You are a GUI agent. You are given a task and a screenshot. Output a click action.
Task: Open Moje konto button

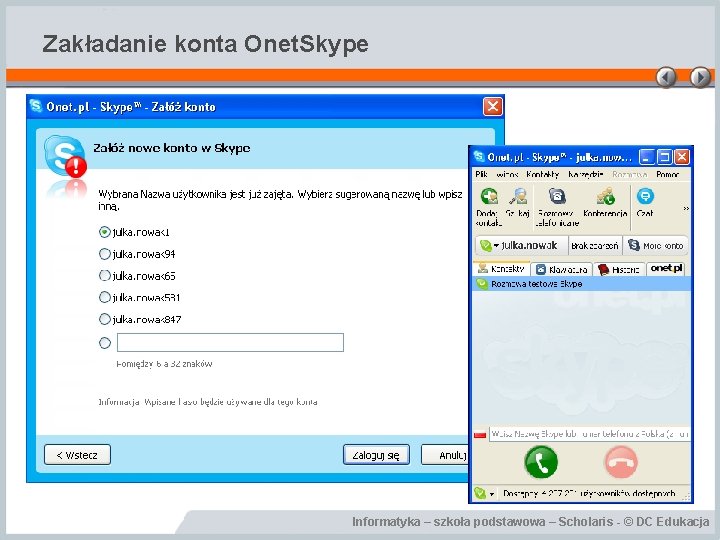[656, 246]
